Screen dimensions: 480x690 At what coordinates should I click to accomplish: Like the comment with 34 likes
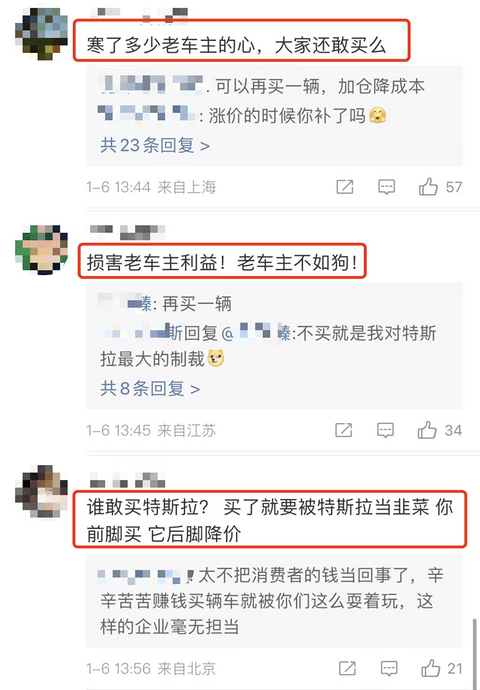pyautogui.click(x=427, y=429)
